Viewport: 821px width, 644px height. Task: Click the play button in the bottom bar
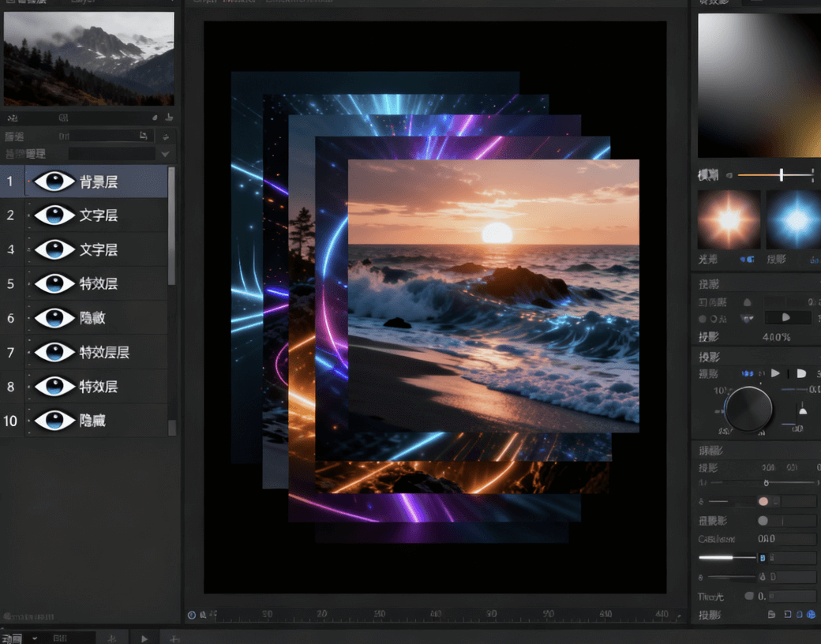144,638
